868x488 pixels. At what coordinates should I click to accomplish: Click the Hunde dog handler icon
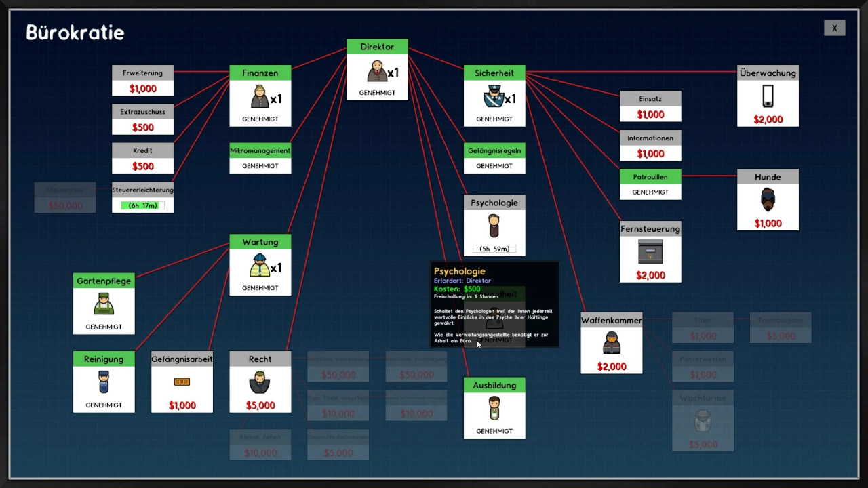pos(768,200)
